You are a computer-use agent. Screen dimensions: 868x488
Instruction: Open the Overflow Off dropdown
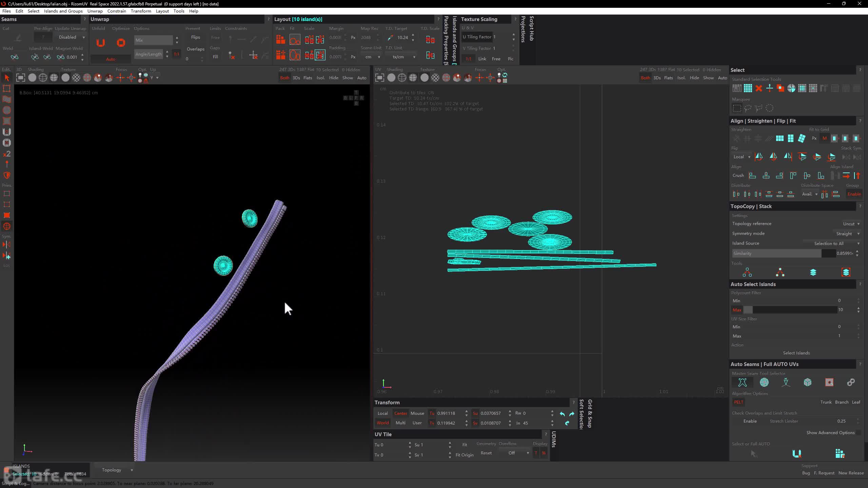click(515, 453)
